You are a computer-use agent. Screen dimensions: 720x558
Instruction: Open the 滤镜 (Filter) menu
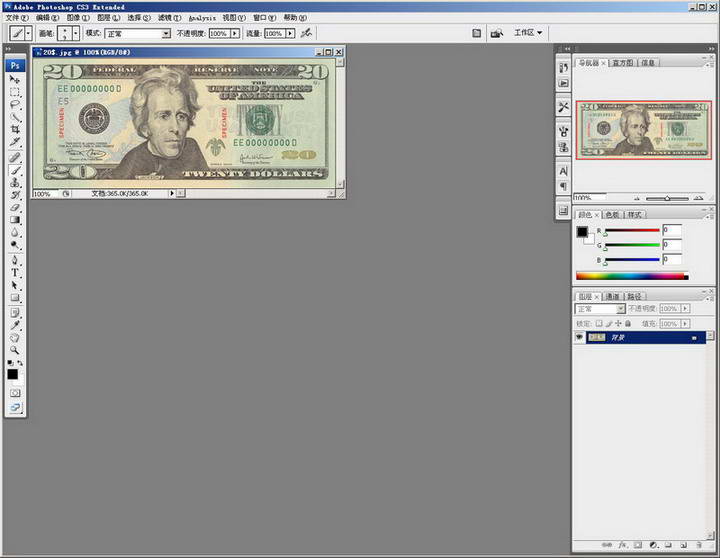166,18
